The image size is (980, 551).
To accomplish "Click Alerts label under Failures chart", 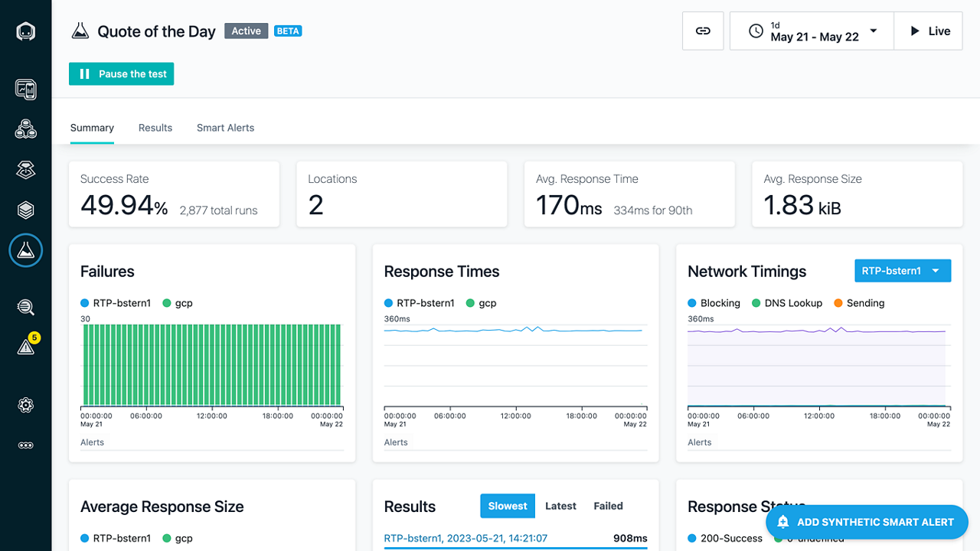I will pyautogui.click(x=92, y=442).
